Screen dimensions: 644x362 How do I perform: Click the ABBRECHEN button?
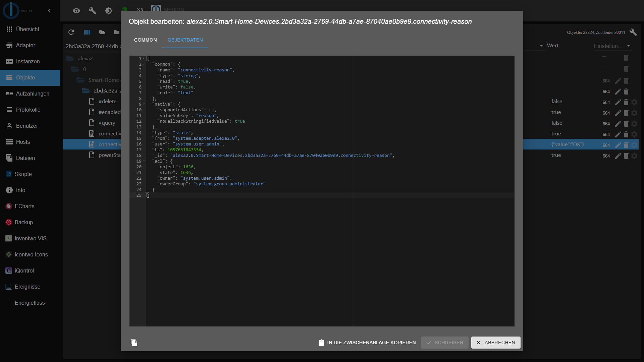[x=496, y=343]
